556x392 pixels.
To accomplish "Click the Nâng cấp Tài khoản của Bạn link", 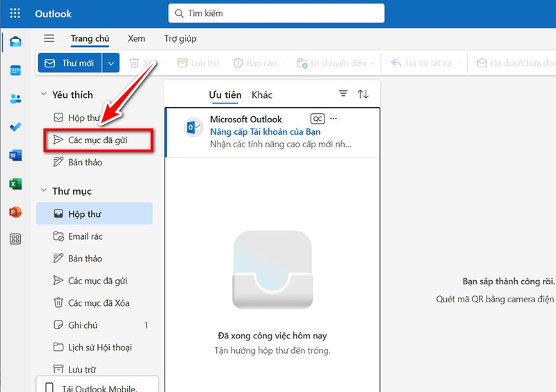I will [x=265, y=131].
